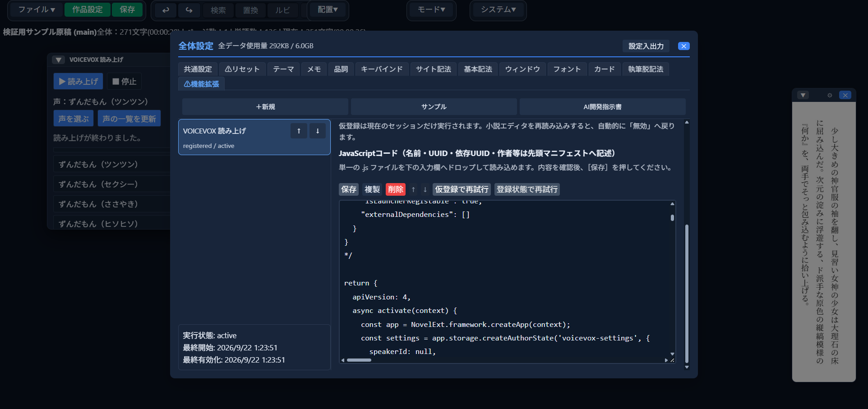Screen dimensions: 868x409
Task: Stop reading with 停止 button
Action: point(125,82)
